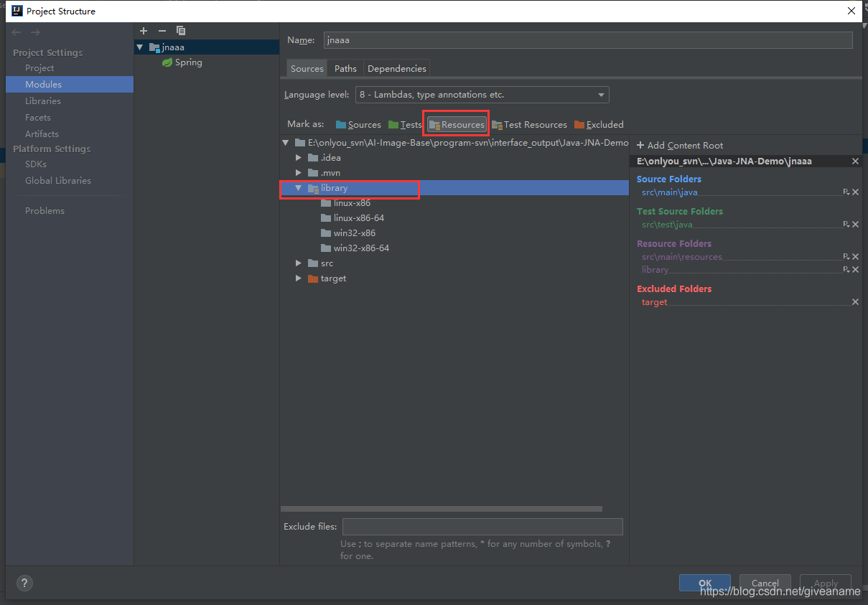Cancel the Project Structure dialog
868x605 pixels.
click(765, 583)
